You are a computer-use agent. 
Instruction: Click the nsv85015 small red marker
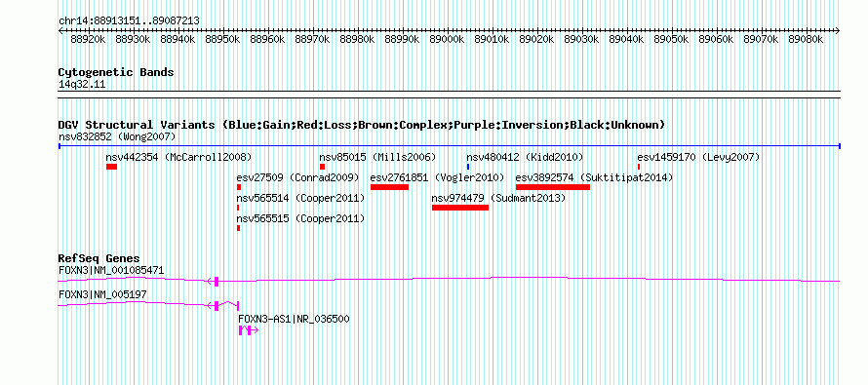pyautogui.click(x=322, y=167)
